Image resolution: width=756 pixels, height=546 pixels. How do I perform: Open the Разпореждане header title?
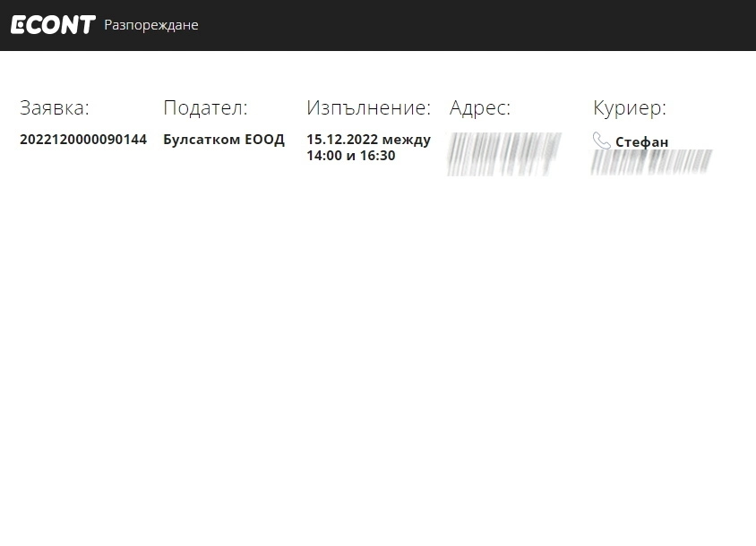coord(150,25)
